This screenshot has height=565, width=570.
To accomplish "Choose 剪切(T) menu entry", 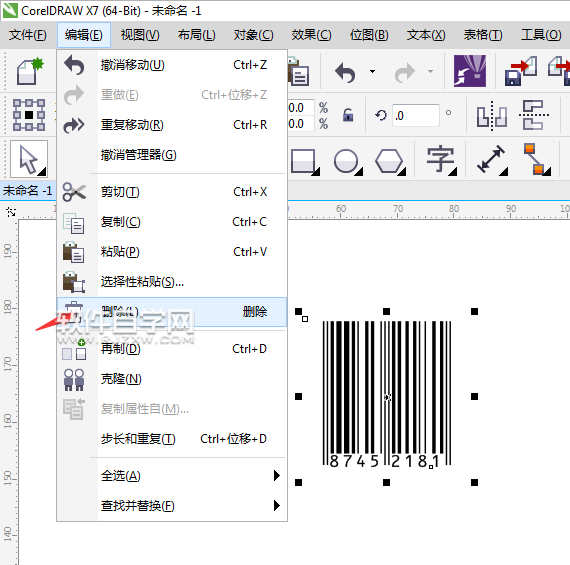I will (x=172, y=192).
